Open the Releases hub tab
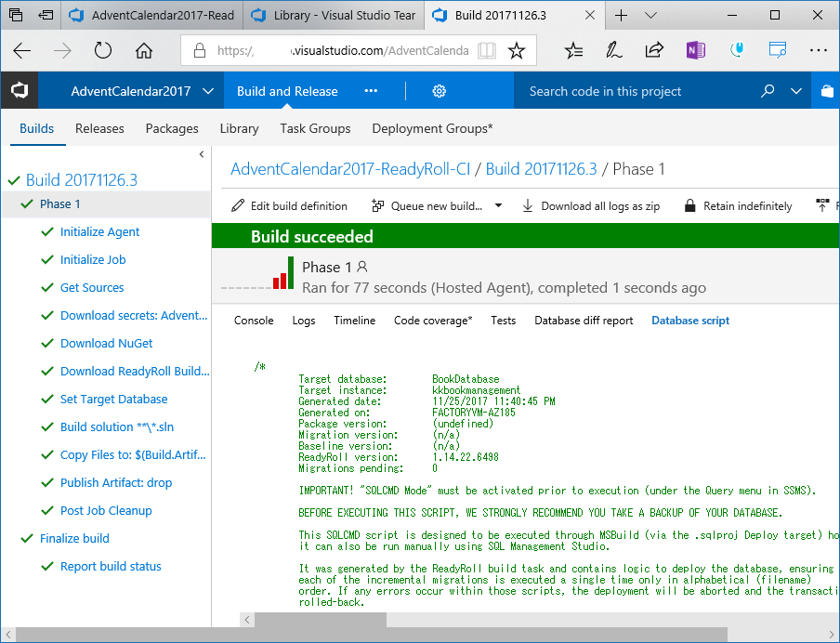This screenshot has height=643, width=840. [99, 128]
